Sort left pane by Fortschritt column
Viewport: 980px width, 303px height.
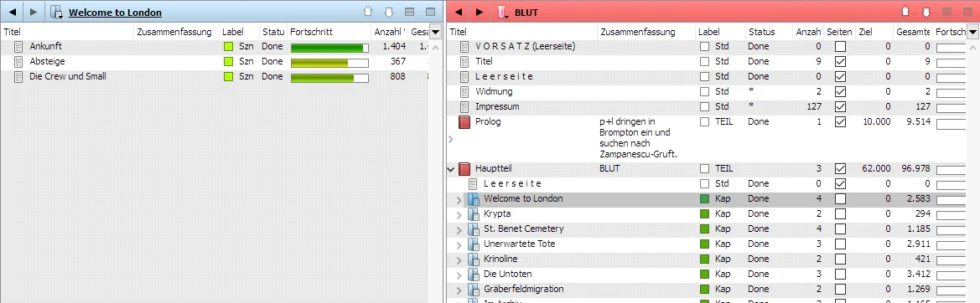click(x=329, y=32)
